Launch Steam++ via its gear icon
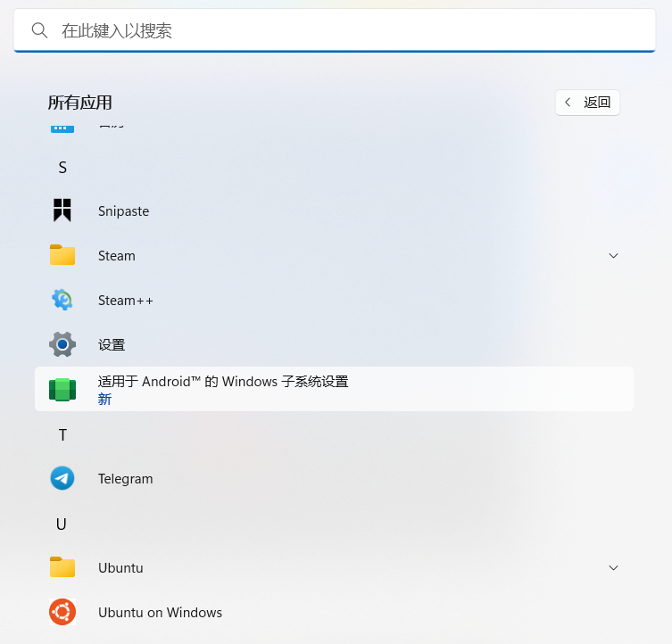Screen dimensions: 672x644 pos(62,300)
